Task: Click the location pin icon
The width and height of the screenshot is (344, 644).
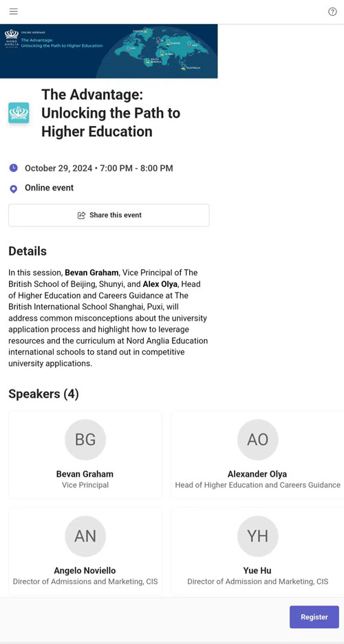Action: [x=14, y=189]
